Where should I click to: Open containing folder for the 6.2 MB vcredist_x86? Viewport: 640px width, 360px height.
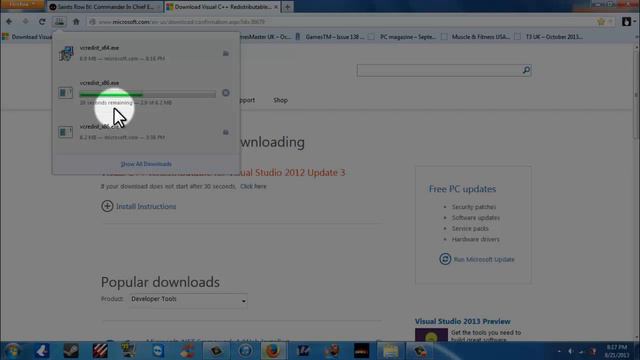(x=226, y=132)
